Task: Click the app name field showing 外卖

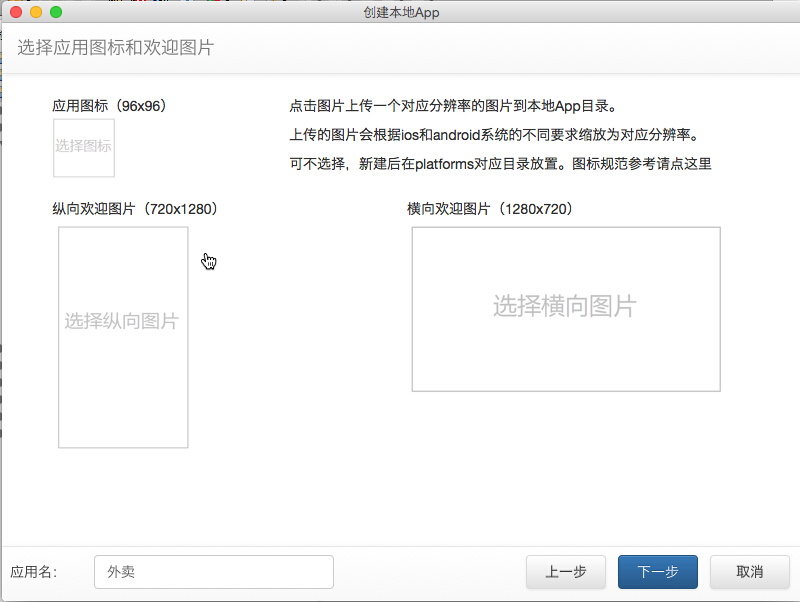Action: point(213,571)
